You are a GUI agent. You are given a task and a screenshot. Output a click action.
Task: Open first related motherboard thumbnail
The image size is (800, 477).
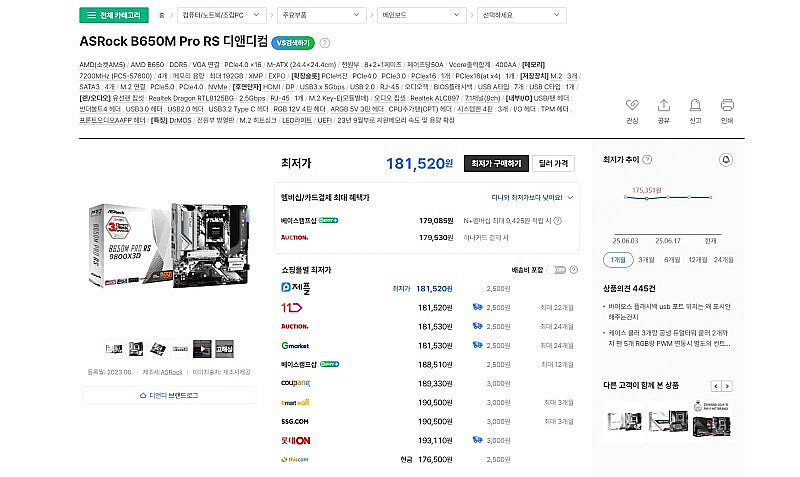coord(624,421)
